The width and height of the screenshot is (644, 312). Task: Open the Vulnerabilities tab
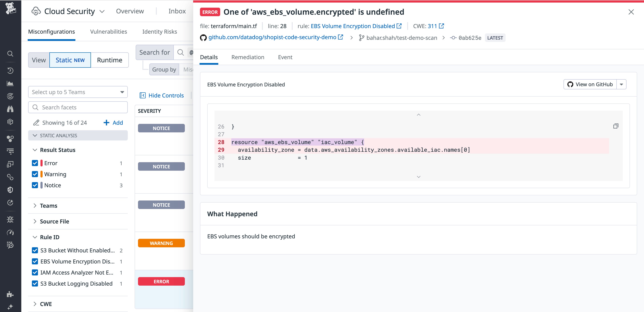tap(108, 31)
